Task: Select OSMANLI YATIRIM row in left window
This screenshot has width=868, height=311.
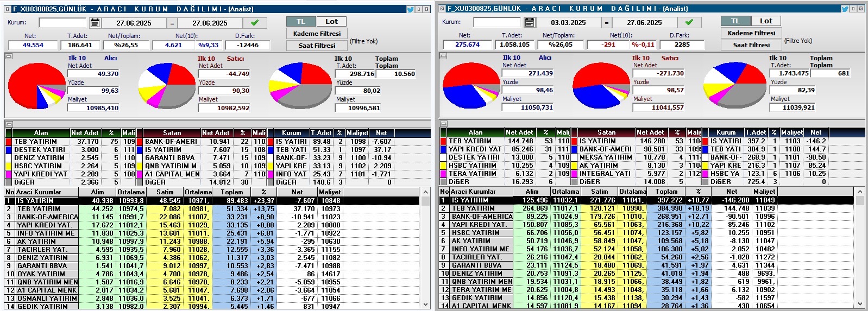Action: tap(212, 298)
